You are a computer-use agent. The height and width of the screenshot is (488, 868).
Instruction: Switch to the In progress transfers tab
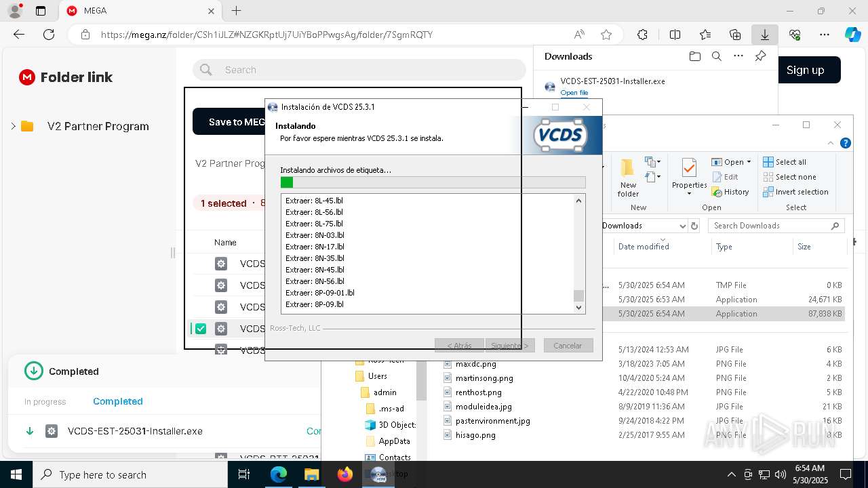coord(45,401)
